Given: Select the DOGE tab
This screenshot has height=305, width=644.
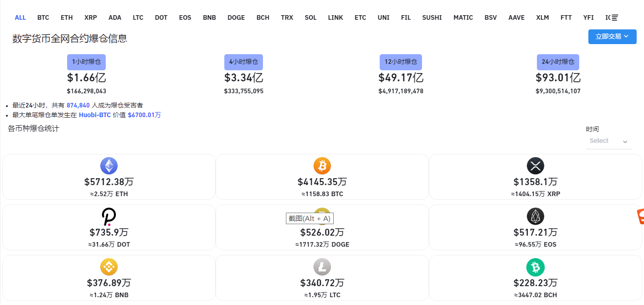Looking at the screenshot, I should 236,17.
